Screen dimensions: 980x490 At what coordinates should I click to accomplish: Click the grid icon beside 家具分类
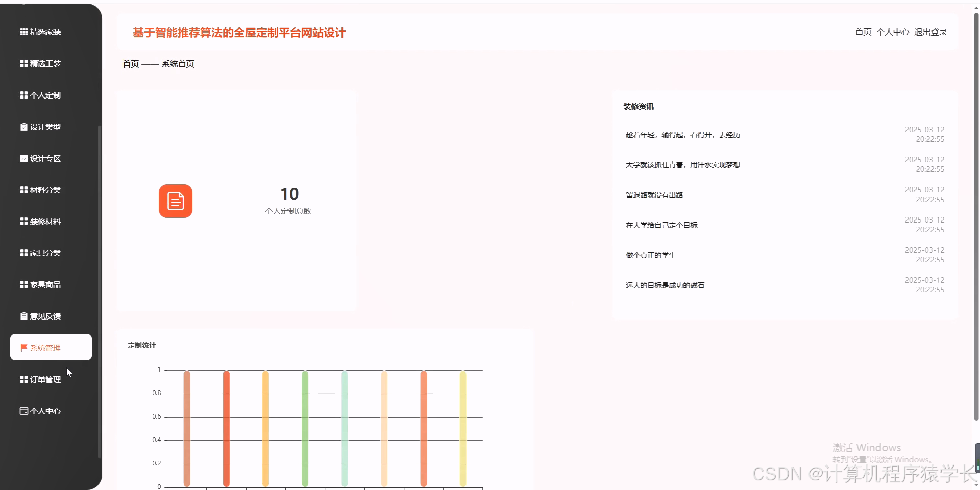coord(24,253)
